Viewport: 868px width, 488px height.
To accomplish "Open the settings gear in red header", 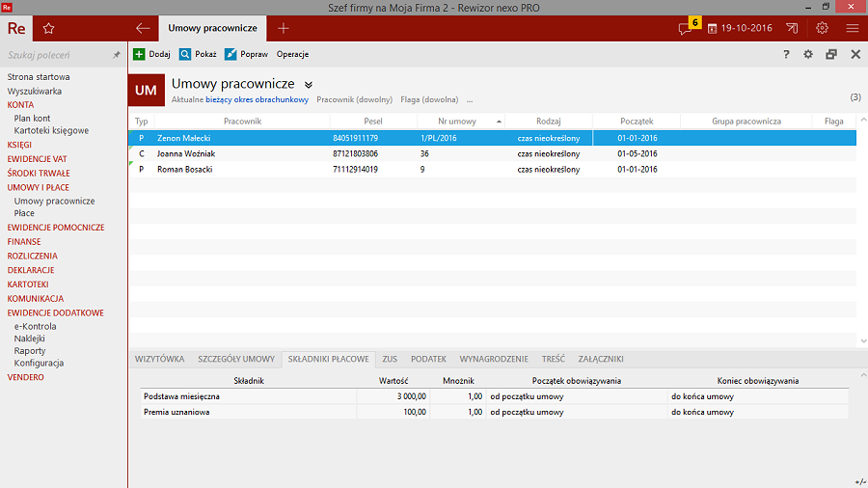I will pos(822,29).
